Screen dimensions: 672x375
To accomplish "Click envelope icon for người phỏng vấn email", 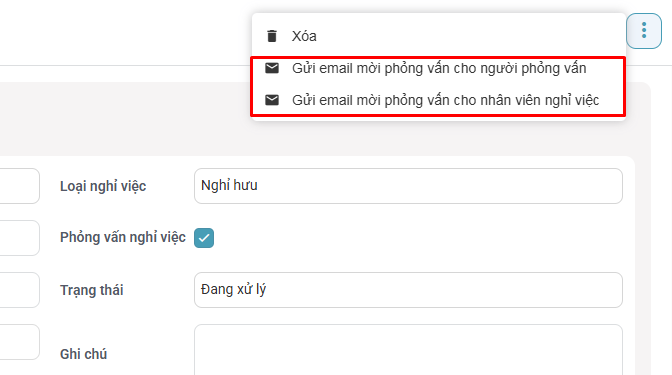I will 272,68.
